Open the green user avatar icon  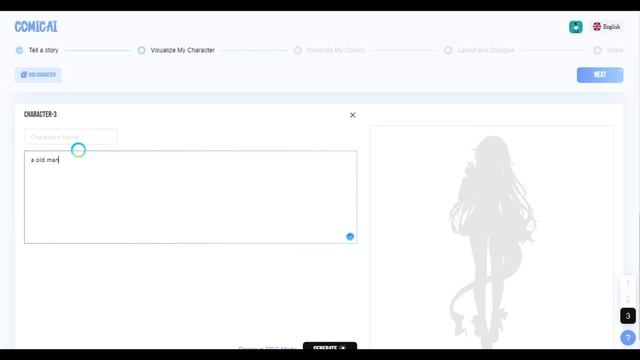[576, 27]
